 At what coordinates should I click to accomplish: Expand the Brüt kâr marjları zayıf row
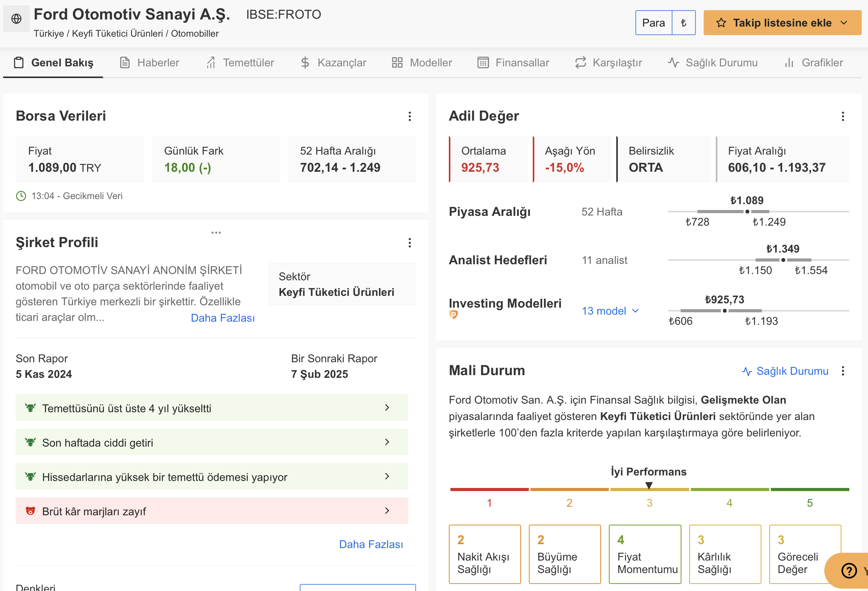coord(212,511)
